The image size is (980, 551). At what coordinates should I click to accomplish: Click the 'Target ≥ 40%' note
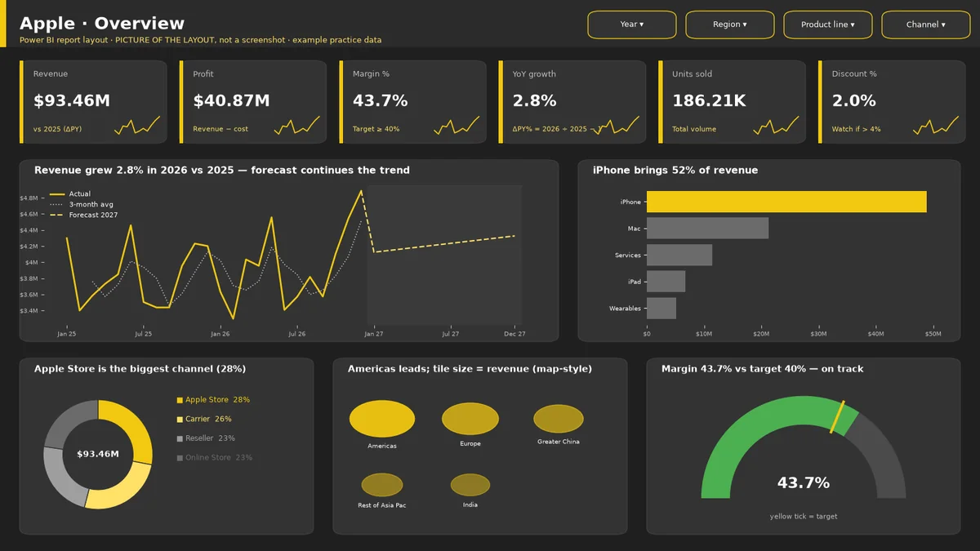[376, 129]
